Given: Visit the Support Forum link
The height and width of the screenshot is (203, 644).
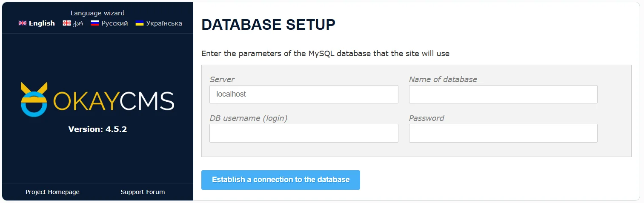Looking at the screenshot, I should coord(143,192).
